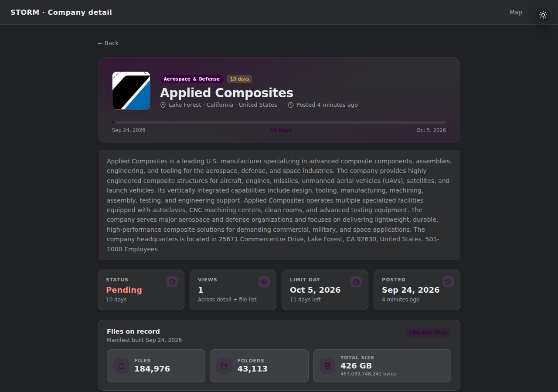Click the eye icon in Views card
Image resolution: width=558 pixels, height=392 pixels.
[264, 282]
